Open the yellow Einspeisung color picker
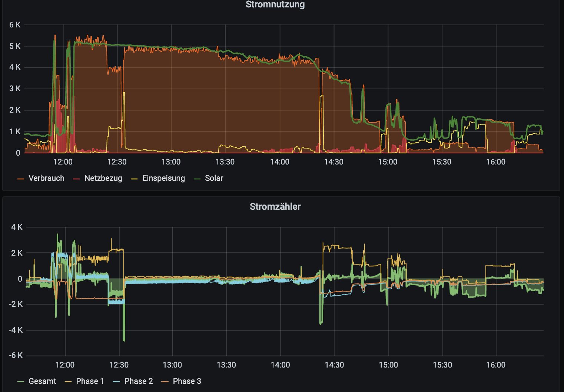The image size is (564, 392). [134, 179]
